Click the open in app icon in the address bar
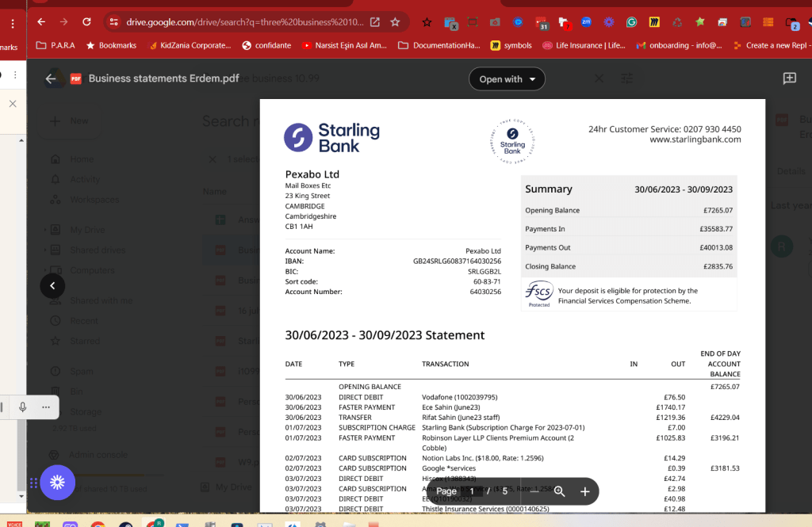 (x=375, y=22)
